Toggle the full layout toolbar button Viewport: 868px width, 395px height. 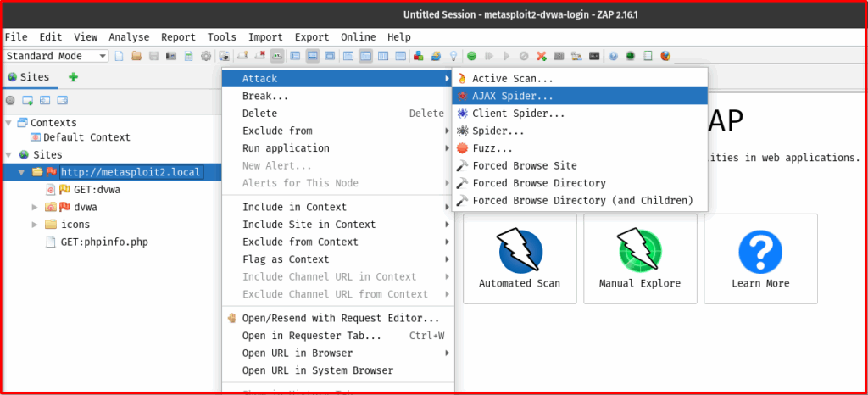click(330, 56)
